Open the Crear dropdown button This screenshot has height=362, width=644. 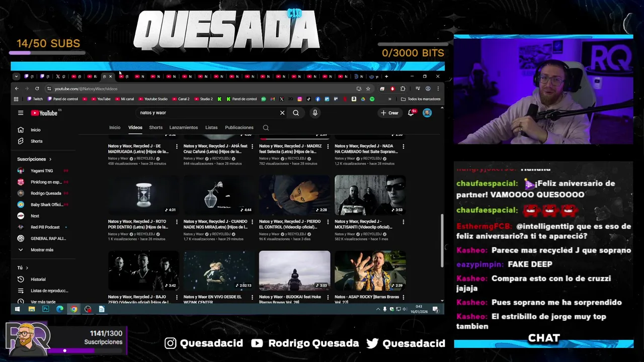(389, 113)
